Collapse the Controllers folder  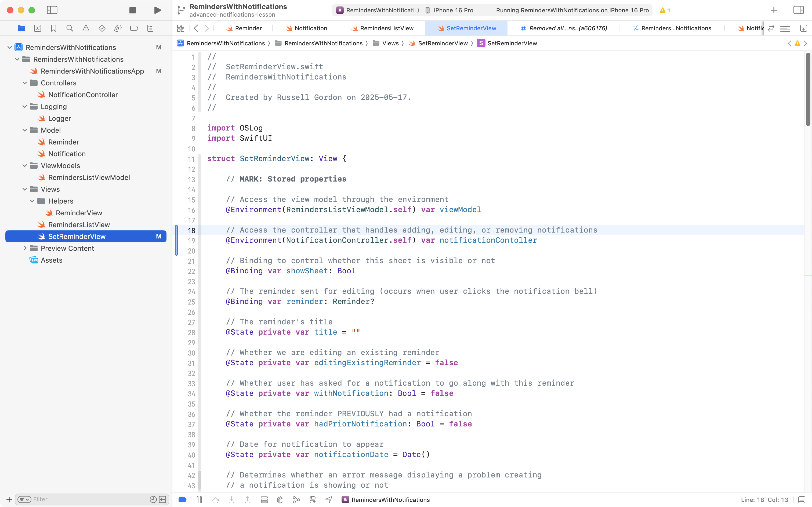[25, 83]
